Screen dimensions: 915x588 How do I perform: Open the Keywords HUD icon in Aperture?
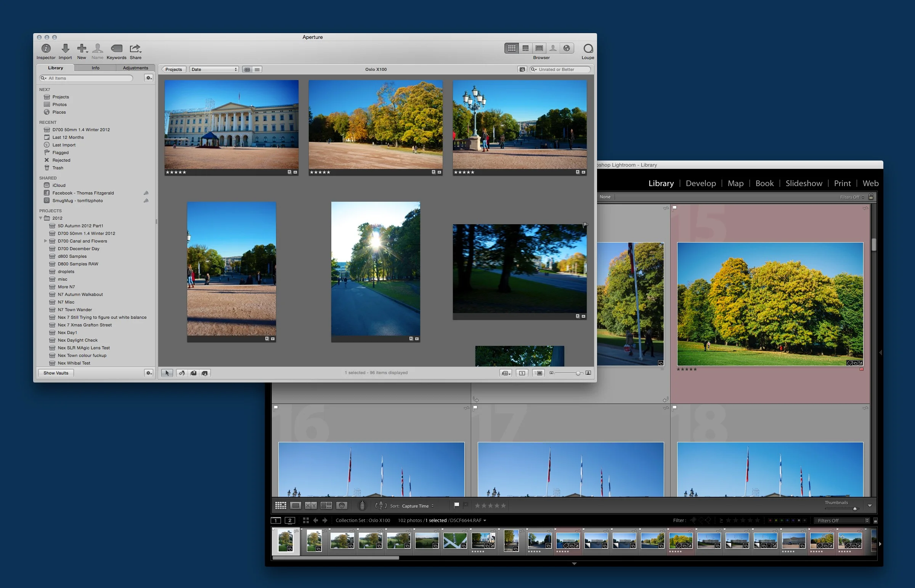[116, 49]
